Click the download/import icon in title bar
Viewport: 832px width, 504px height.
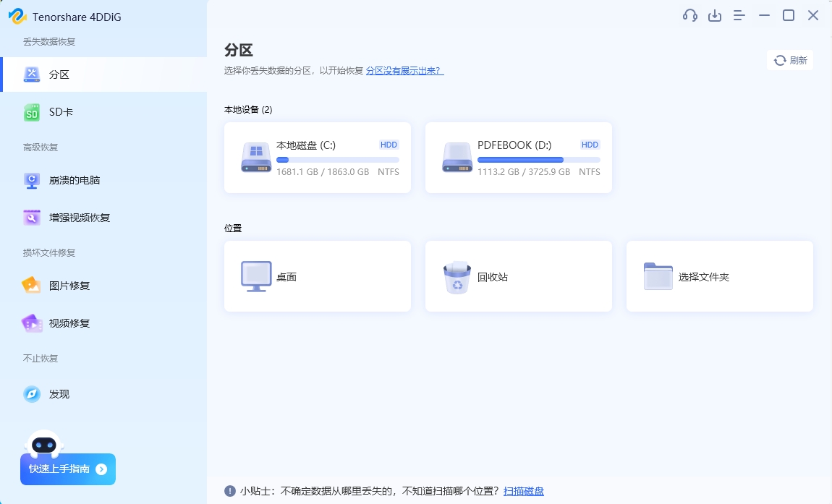[715, 15]
